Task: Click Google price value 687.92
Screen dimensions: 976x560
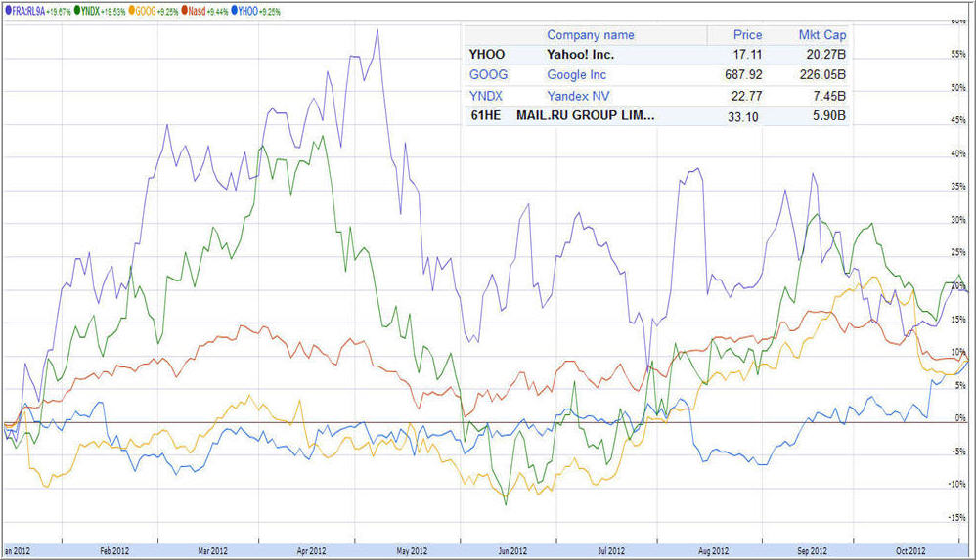Action: tap(743, 74)
